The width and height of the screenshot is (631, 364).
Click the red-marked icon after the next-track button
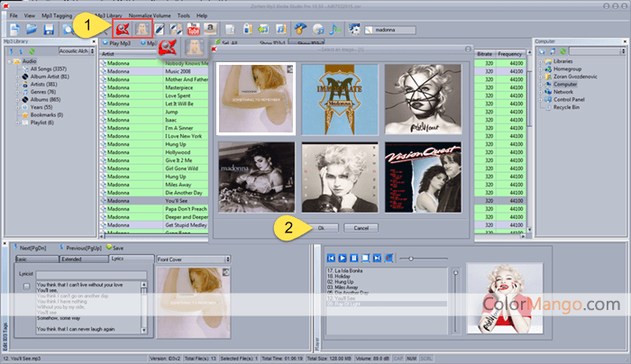[x=389, y=259]
